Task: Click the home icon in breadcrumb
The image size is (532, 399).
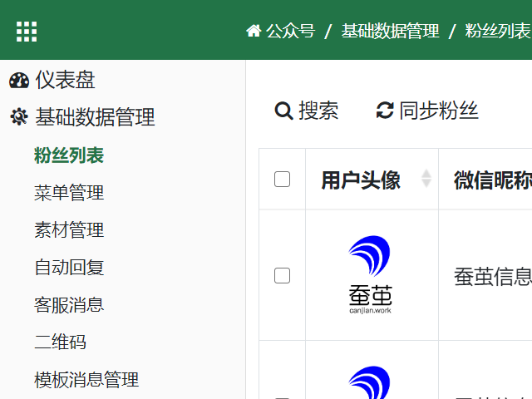Action: (254, 31)
